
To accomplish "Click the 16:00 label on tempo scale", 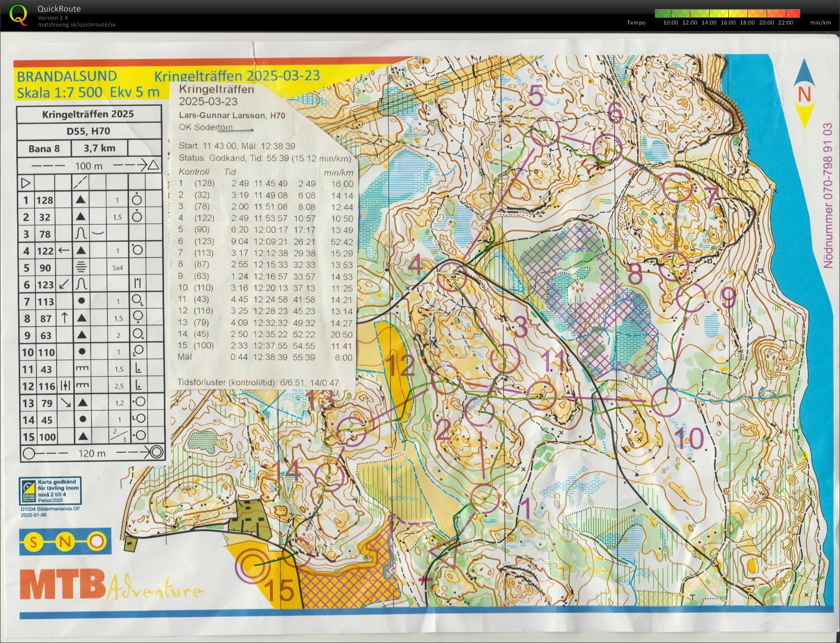I will [x=728, y=23].
